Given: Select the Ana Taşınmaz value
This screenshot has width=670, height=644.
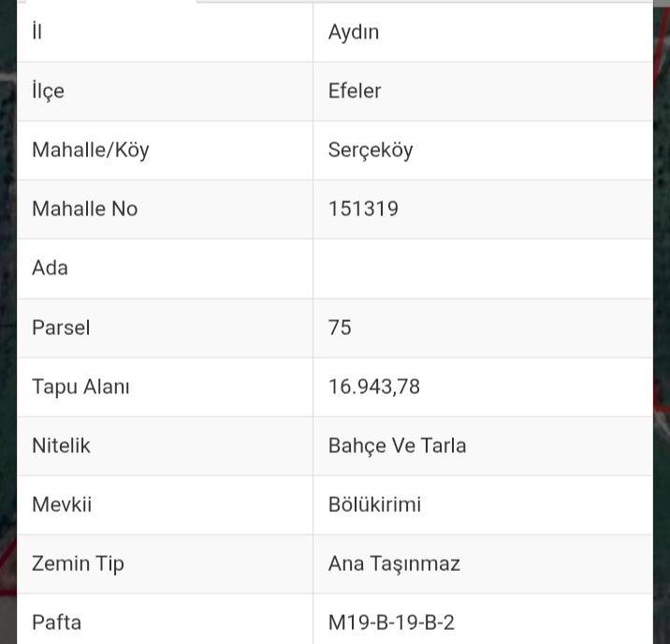Looking at the screenshot, I should pyautogui.click(x=394, y=563).
